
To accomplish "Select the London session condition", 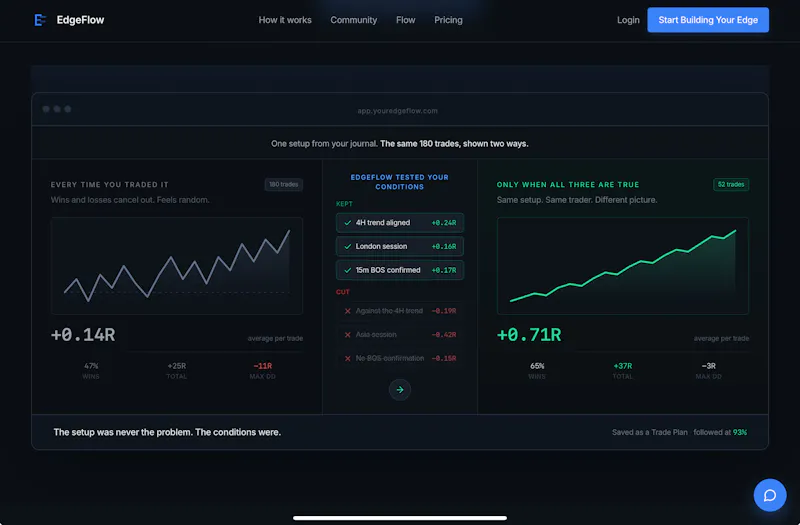I will [399, 246].
